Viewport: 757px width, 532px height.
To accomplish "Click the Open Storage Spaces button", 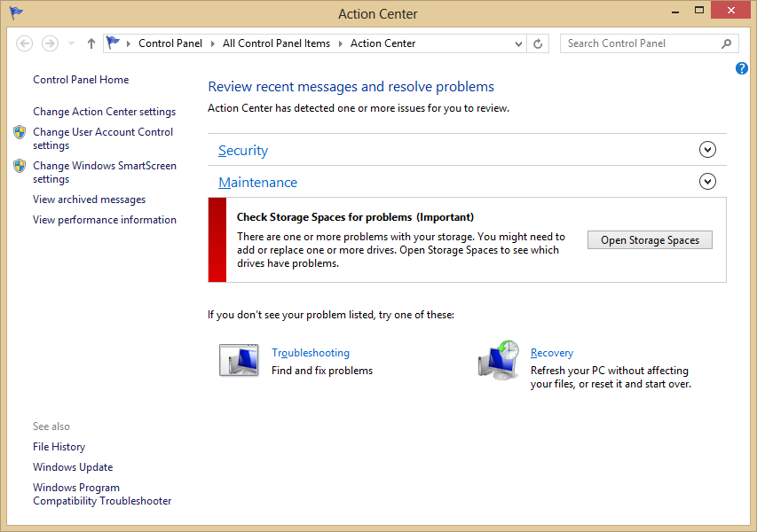I will (x=650, y=239).
